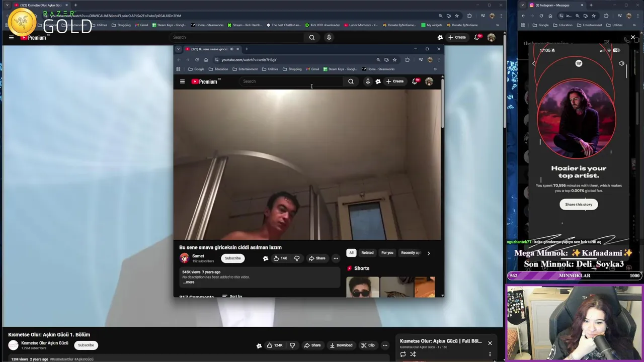Show more bookmarks chevron in front window
644x362 pixels.
(435, 69)
